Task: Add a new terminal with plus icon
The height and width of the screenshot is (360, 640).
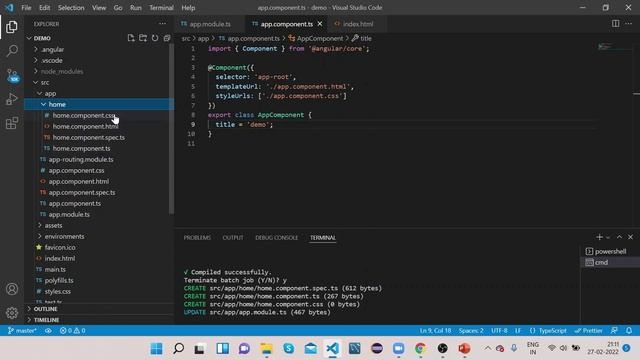Action: [599, 237]
